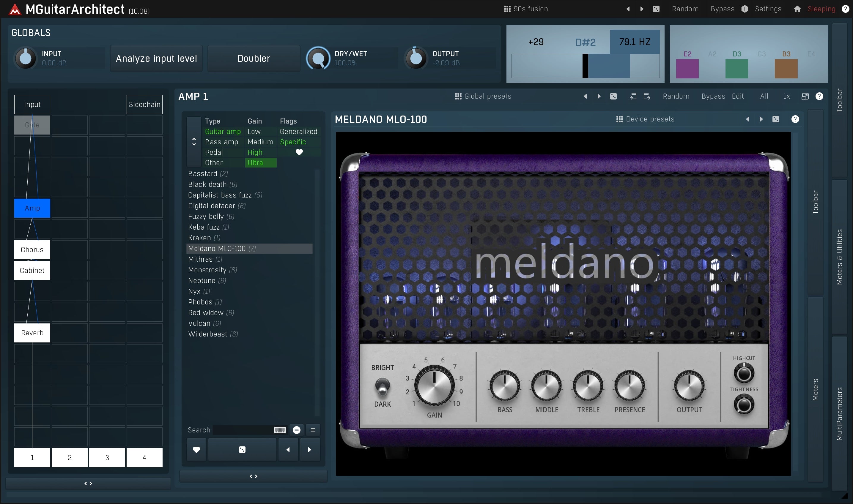Click the randomize dice icon in top bar
Viewport: 853px width, 504px height.
[656, 9]
